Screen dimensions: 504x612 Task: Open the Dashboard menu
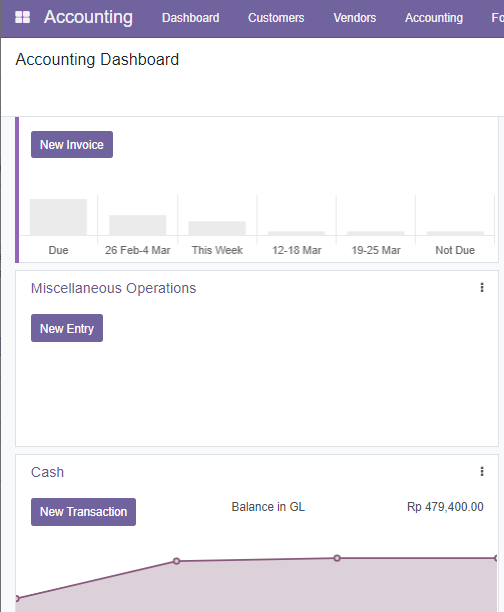[x=191, y=18]
